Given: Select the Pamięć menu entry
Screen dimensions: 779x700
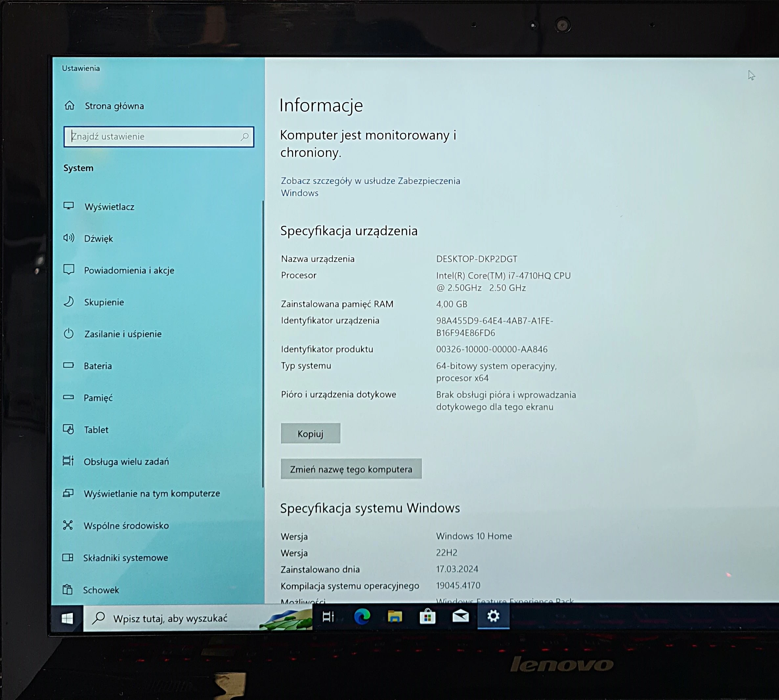Looking at the screenshot, I should [98, 398].
